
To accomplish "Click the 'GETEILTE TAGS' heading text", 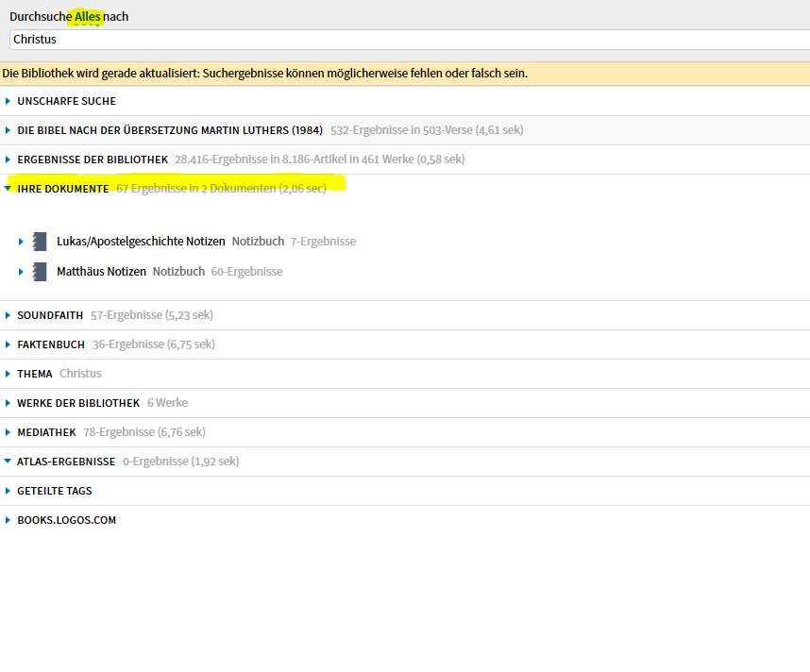I will (x=55, y=491).
